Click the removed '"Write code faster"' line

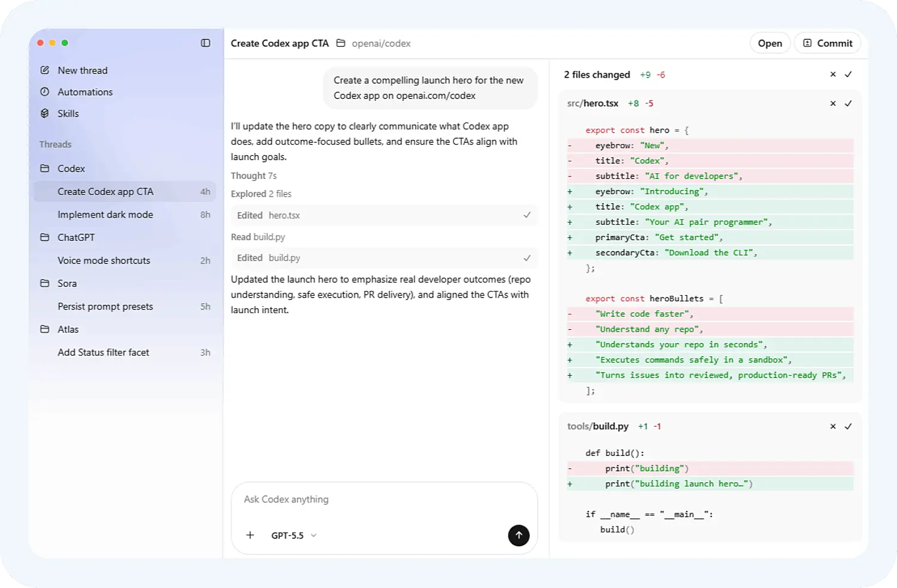(x=710, y=314)
